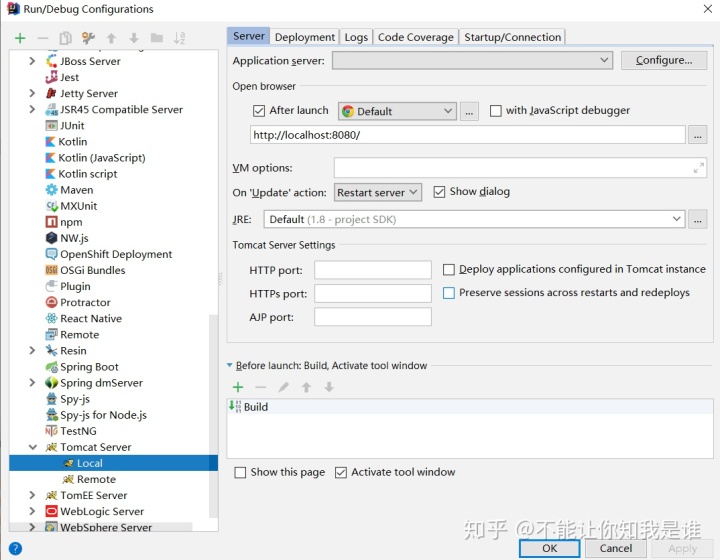Click Before launch move down arrow
The height and width of the screenshot is (560, 720).
[x=329, y=387]
